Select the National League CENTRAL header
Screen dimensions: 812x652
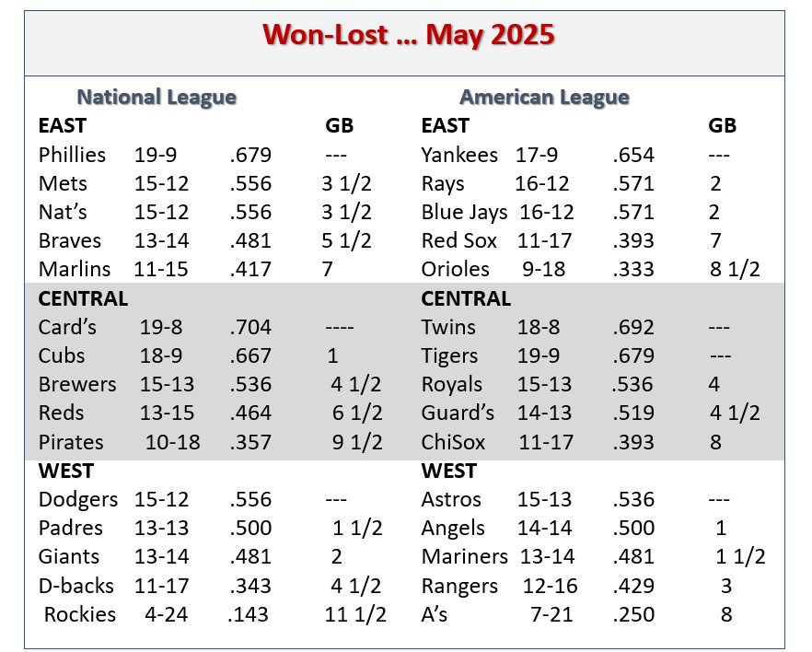[x=83, y=298]
